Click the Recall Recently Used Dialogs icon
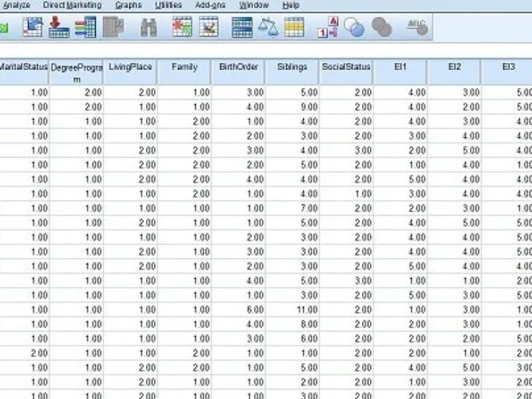 click(x=32, y=26)
